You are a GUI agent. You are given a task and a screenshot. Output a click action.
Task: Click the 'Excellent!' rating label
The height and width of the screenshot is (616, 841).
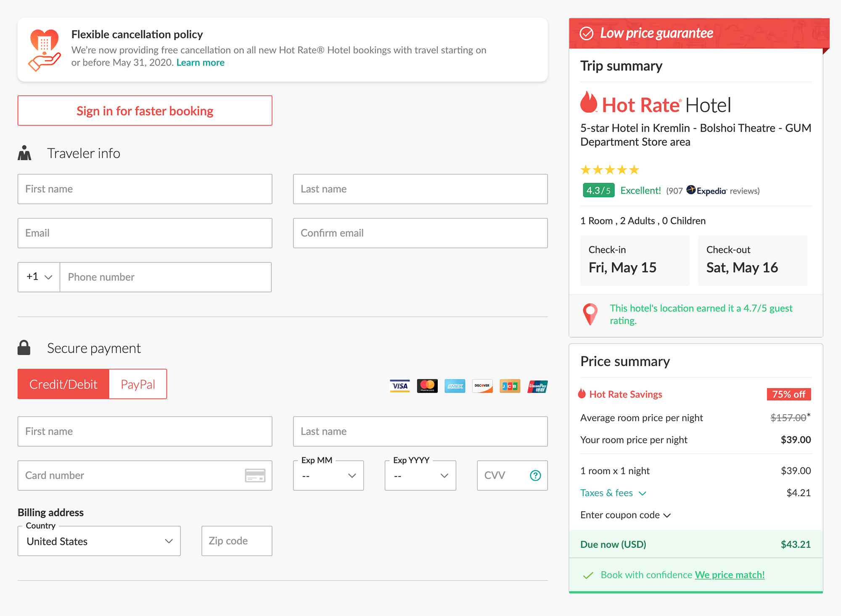click(x=641, y=190)
